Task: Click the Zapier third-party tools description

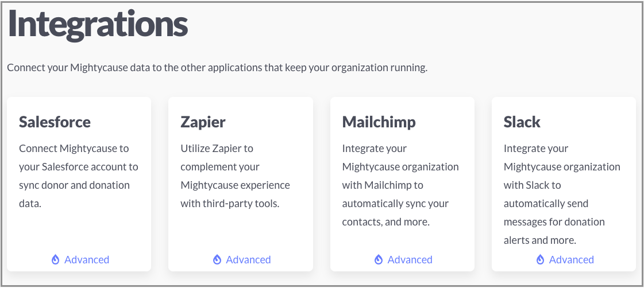Action: click(236, 176)
